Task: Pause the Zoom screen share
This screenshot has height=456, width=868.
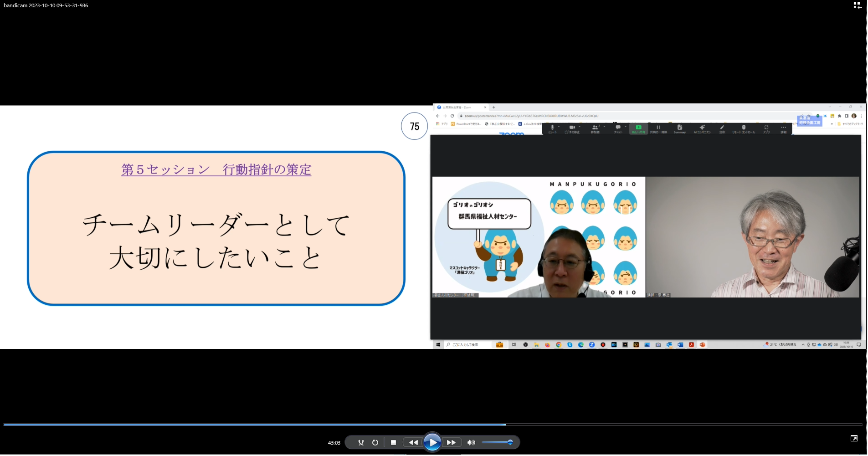Action: [x=658, y=129]
